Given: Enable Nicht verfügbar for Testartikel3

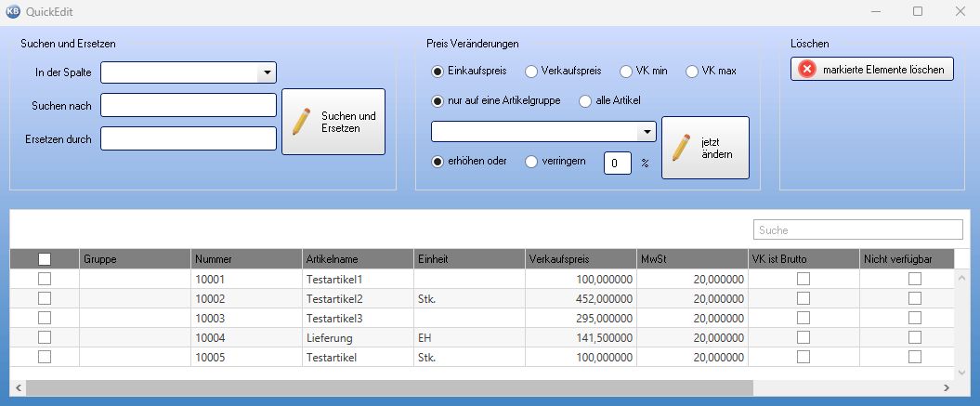Looking at the screenshot, I should click(914, 318).
